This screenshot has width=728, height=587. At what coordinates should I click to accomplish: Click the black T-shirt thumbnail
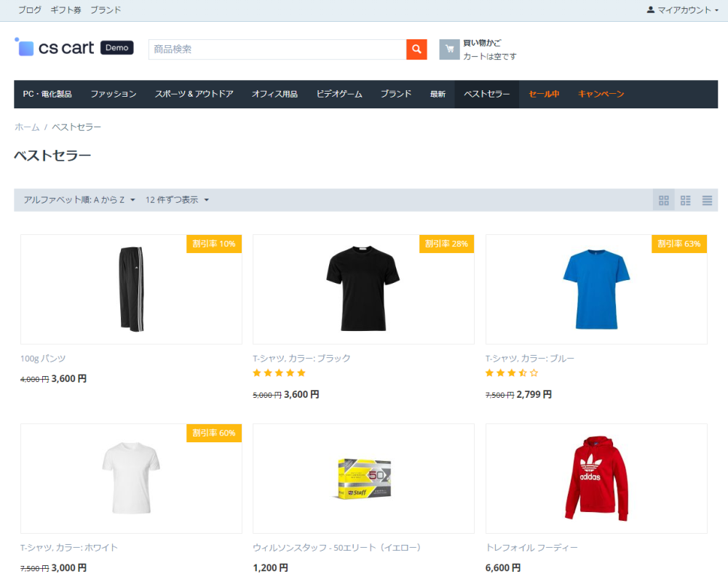[363, 288]
